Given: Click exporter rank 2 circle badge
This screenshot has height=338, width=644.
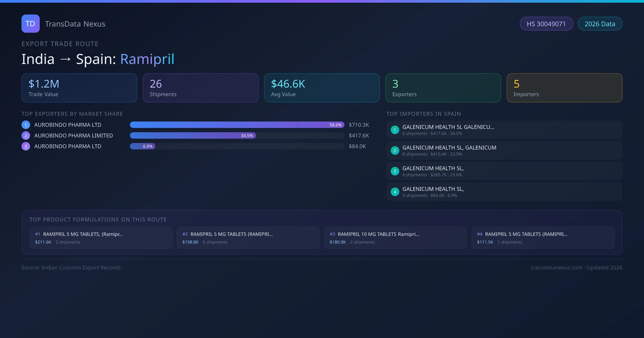Looking at the screenshot, I should [x=26, y=135].
